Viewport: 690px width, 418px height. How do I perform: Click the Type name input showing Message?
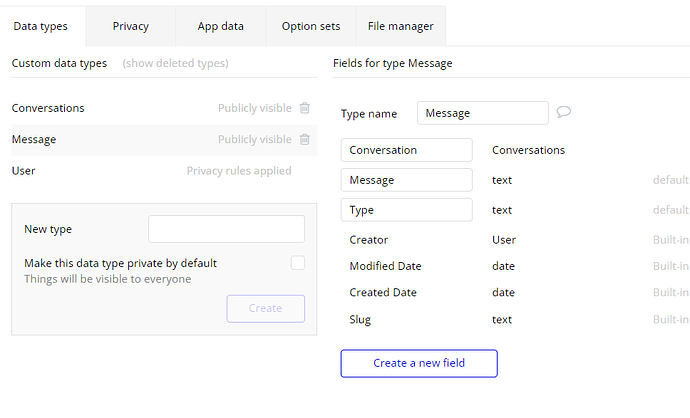483,113
